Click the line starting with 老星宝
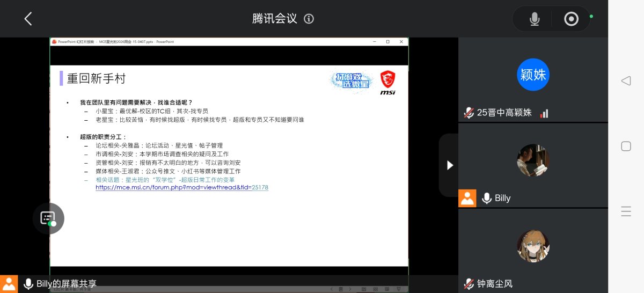This screenshot has height=293, width=644. tap(200, 120)
